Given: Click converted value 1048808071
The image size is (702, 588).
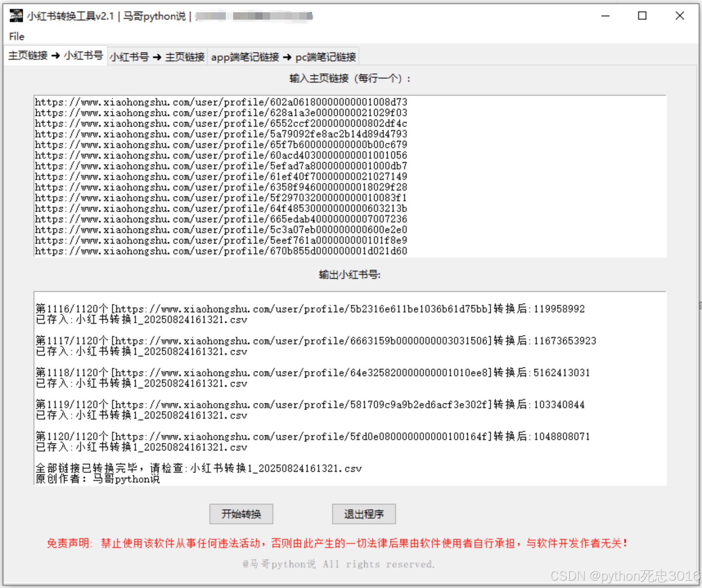Looking at the screenshot, I should 562,436.
